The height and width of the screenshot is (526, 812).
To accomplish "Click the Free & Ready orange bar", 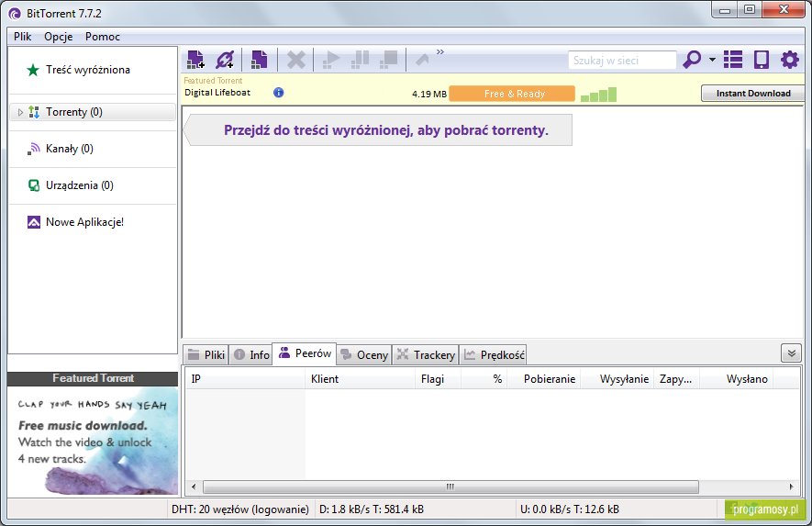I will (x=512, y=94).
